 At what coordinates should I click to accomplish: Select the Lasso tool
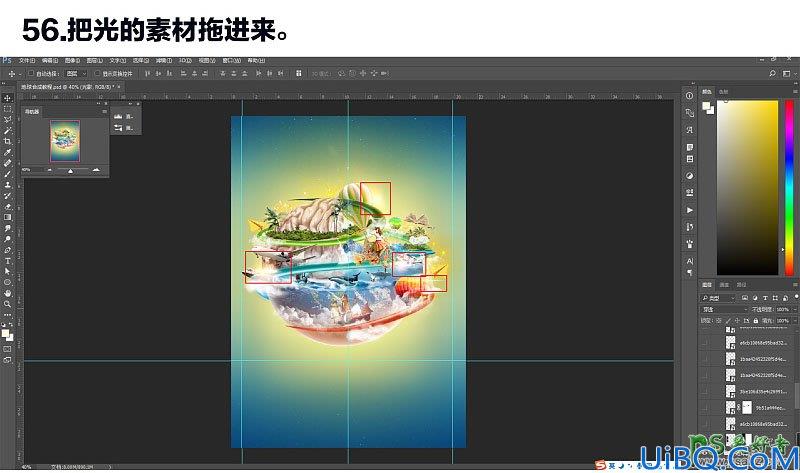[x=7, y=119]
